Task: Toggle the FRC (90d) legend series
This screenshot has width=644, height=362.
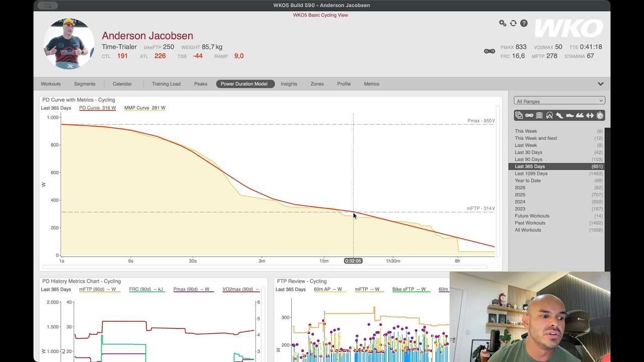Action: (146, 290)
